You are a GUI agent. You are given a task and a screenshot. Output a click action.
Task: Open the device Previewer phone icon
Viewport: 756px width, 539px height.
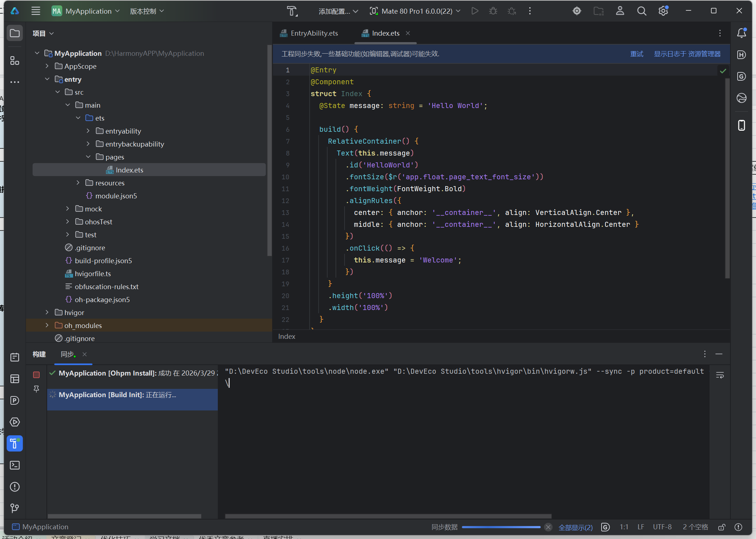[x=741, y=125]
